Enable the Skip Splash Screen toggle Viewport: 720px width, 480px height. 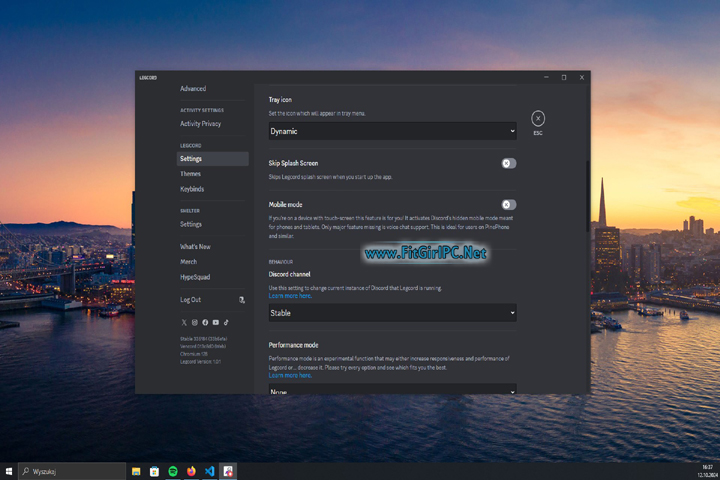pyautogui.click(x=508, y=163)
